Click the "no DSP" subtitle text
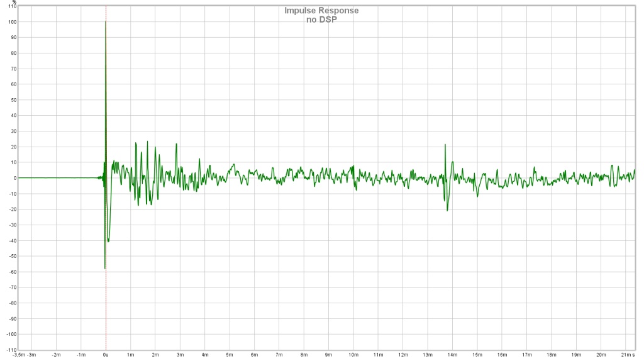Image resolution: width=644 pixels, height=358 pixels. [321, 20]
